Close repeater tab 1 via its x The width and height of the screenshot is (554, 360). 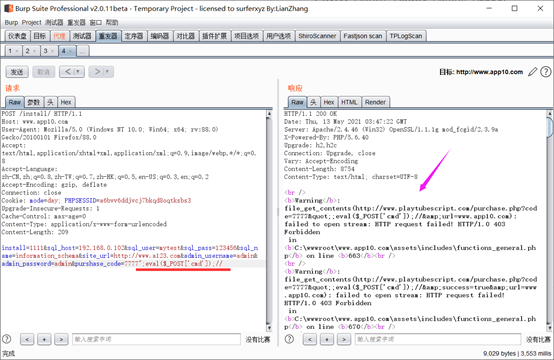click(x=17, y=51)
